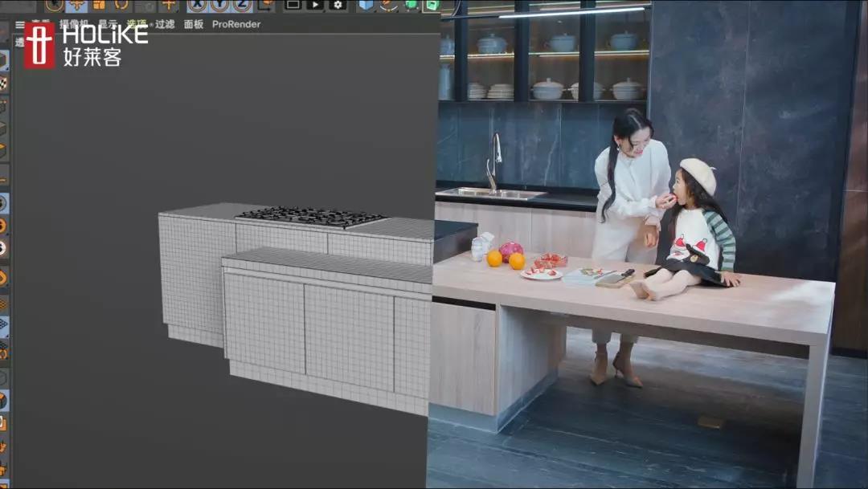Click Render to Picture Viewer icon
This screenshot has width=868, height=489.
315,5
